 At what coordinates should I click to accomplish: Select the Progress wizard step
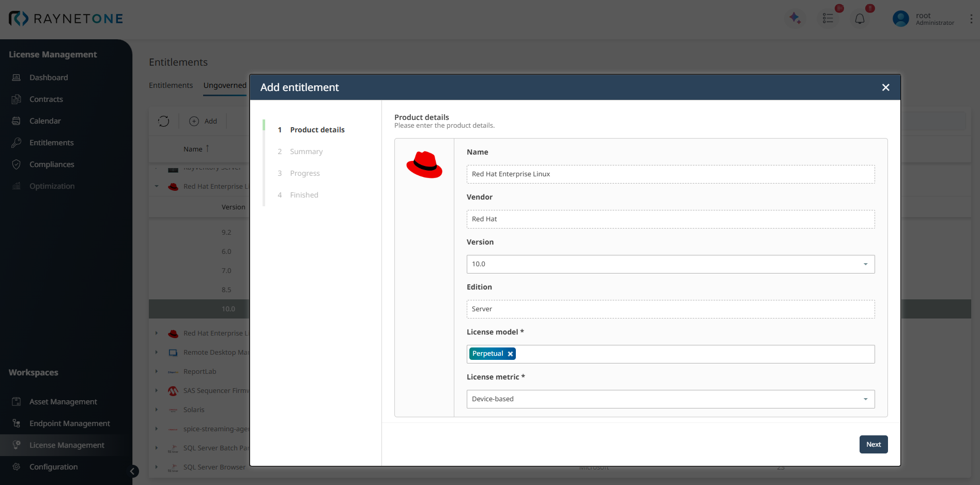[x=304, y=173]
